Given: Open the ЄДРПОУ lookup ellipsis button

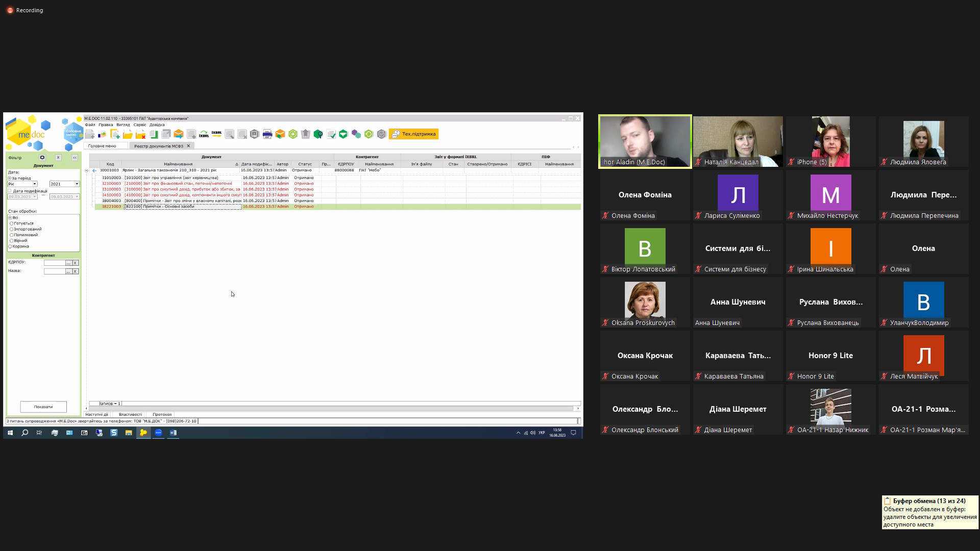Looking at the screenshot, I should pyautogui.click(x=68, y=263).
